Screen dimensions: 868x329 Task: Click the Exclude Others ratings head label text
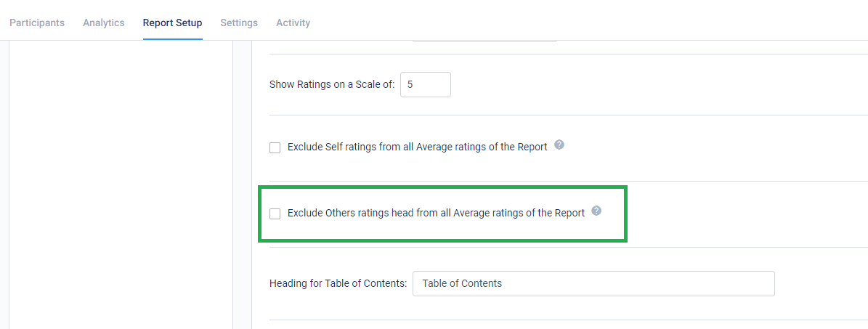[437, 214]
